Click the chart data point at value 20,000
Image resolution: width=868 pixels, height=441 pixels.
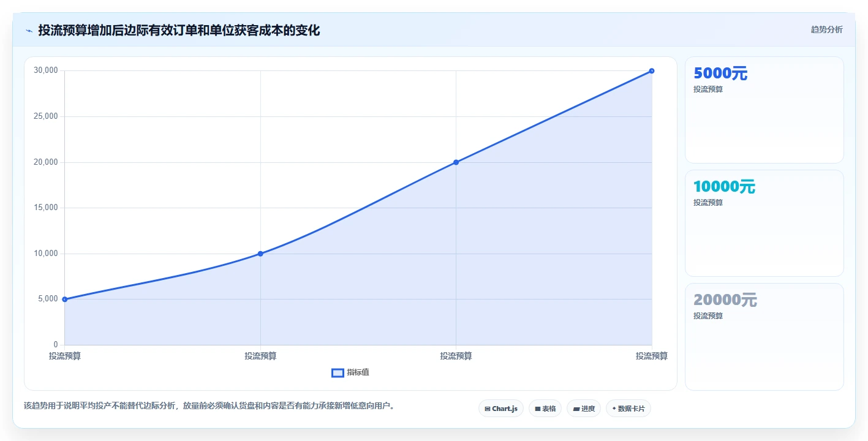(x=456, y=162)
